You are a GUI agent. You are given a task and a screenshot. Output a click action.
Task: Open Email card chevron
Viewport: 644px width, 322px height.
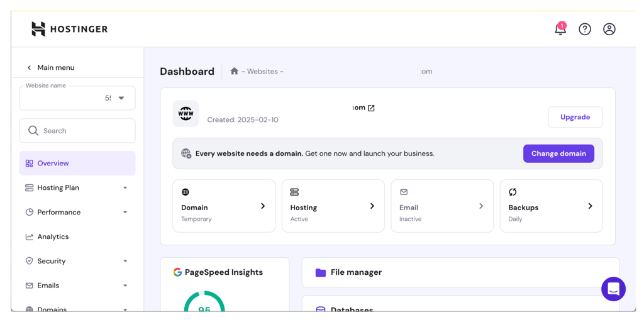point(481,206)
